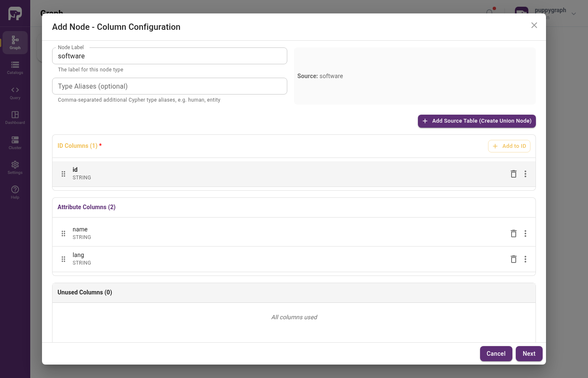
Task: Open the Query editor in sidebar
Action: pyautogui.click(x=15, y=93)
